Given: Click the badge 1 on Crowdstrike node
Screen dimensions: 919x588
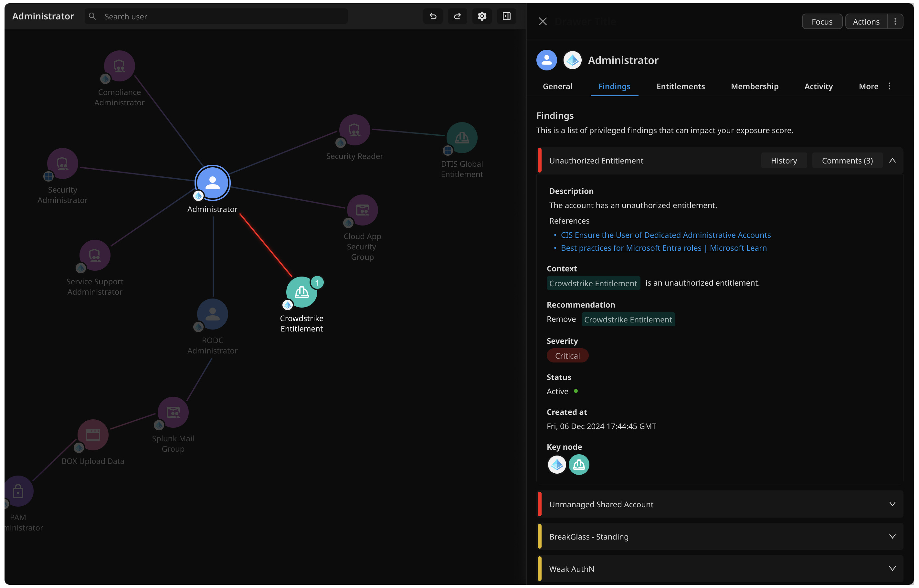Looking at the screenshot, I should click(317, 283).
